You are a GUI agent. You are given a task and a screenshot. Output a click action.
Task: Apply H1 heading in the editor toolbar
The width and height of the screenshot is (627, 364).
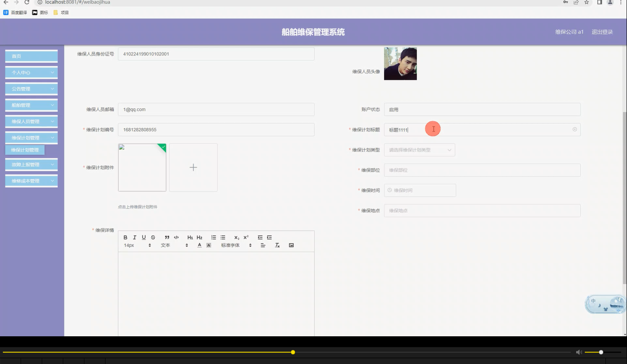pyautogui.click(x=190, y=237)
